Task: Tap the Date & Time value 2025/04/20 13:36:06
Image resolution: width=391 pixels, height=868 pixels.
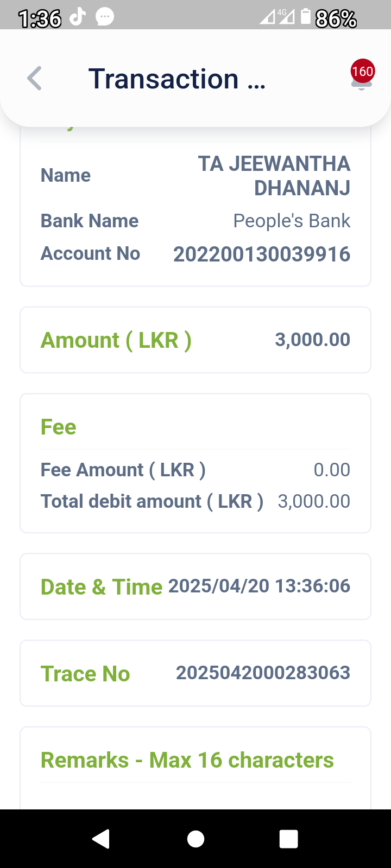Action: pos(259,586)
